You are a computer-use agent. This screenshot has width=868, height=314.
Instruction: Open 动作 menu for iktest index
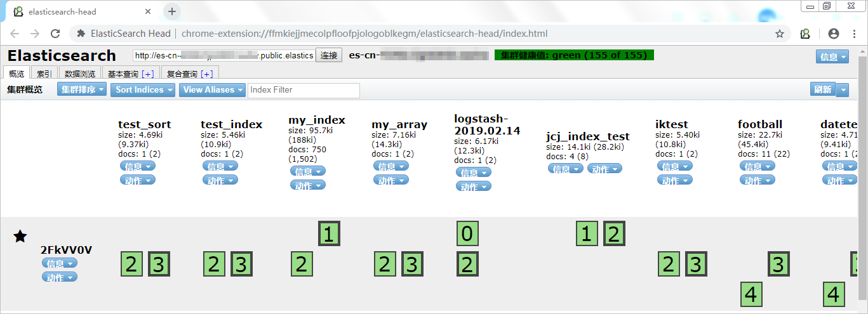[x=675, y=180]
